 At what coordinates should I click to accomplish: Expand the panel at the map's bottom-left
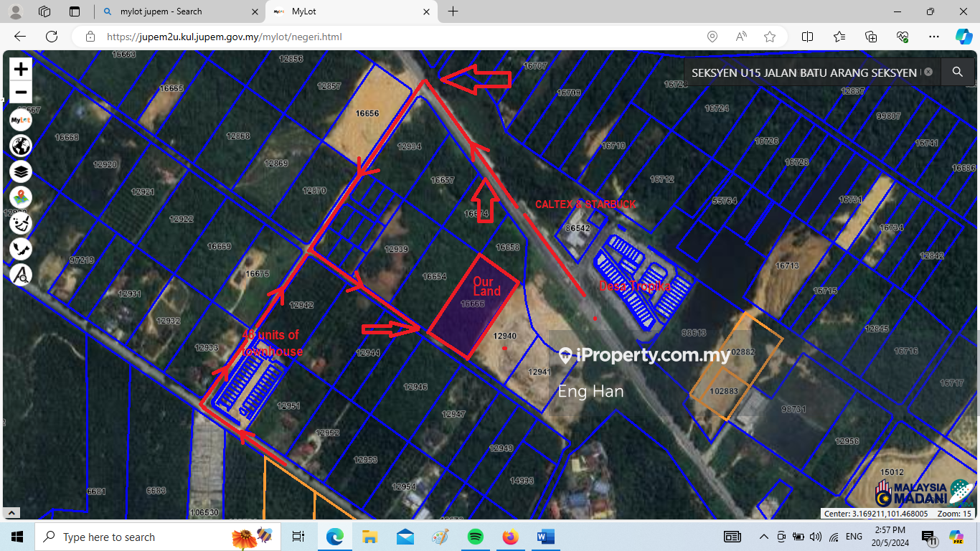11,512
